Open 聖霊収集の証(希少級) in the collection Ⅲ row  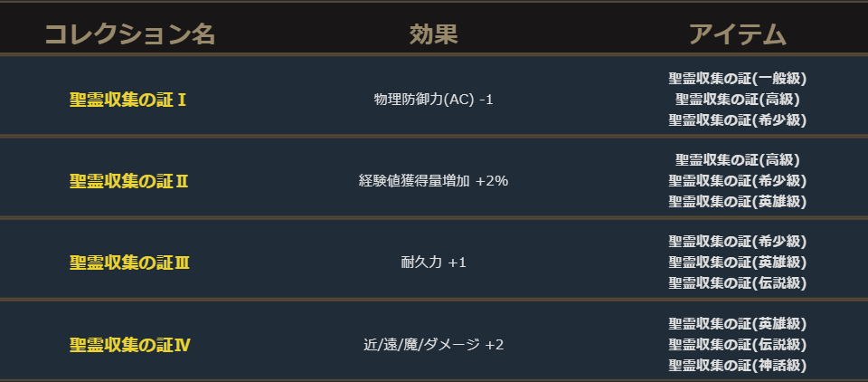click(737, 242)
